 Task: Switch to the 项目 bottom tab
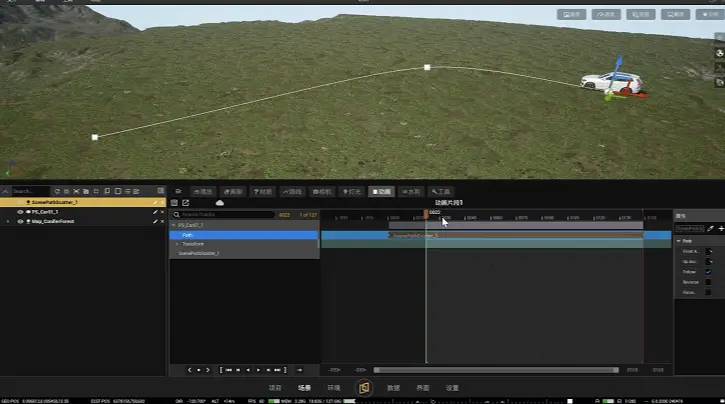point(275,388)
